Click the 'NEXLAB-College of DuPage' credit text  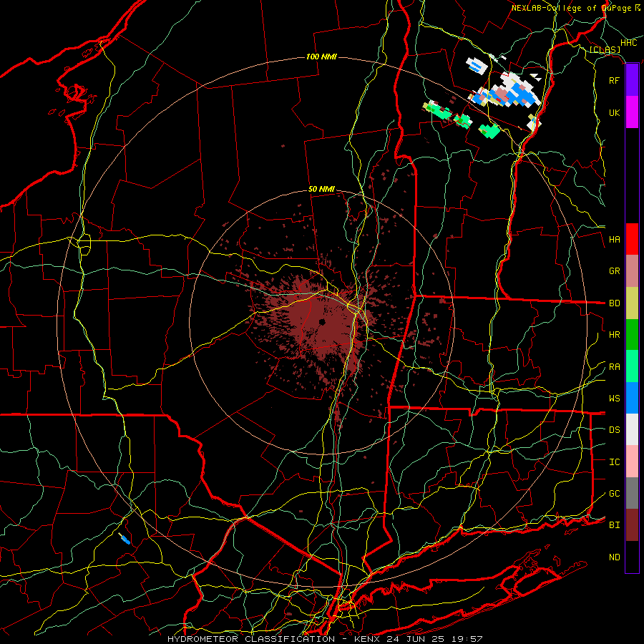pyautogui.click(x=572, y=8)
